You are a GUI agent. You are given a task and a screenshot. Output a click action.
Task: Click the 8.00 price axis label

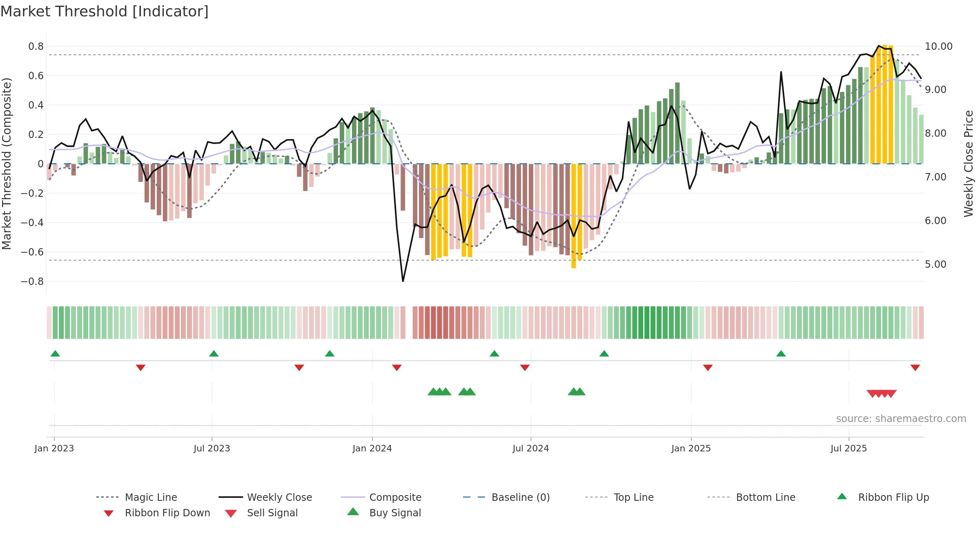click(935, 133)
